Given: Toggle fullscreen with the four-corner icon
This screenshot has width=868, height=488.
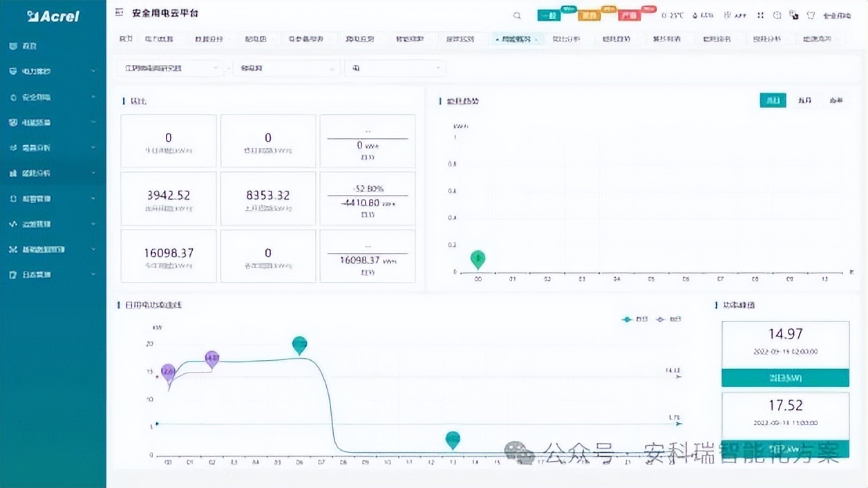Looking at the screenshot, I should click(x=760, y=15).
